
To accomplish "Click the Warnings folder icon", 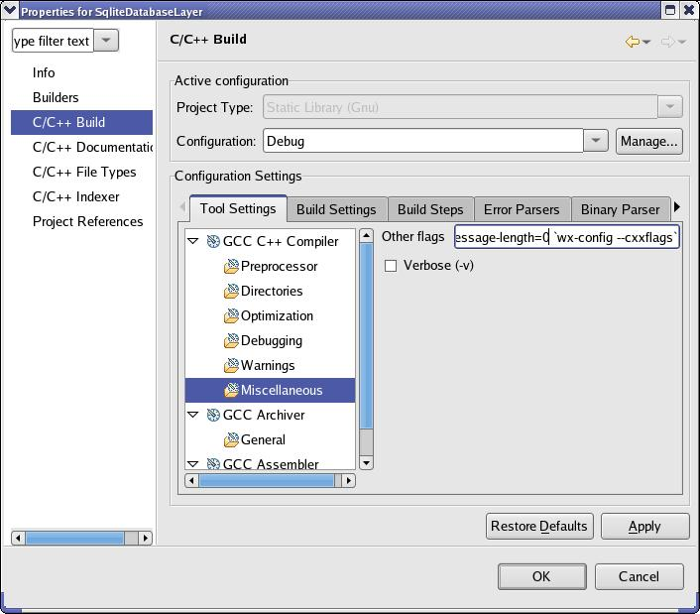I will pos(231,366).
